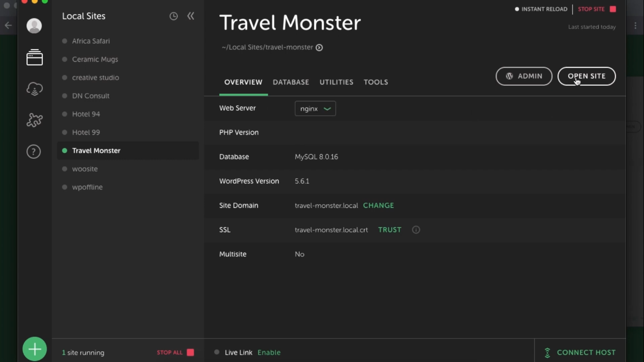Click the Connect Host icon
This screenshot has height=362, width=644.
click(x=547, y=353)
